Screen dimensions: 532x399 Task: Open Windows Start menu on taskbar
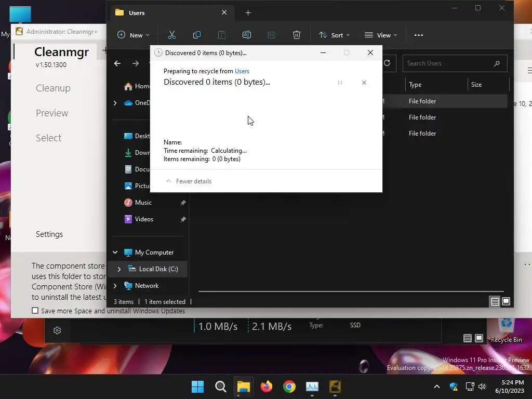[x=197, y=387]
